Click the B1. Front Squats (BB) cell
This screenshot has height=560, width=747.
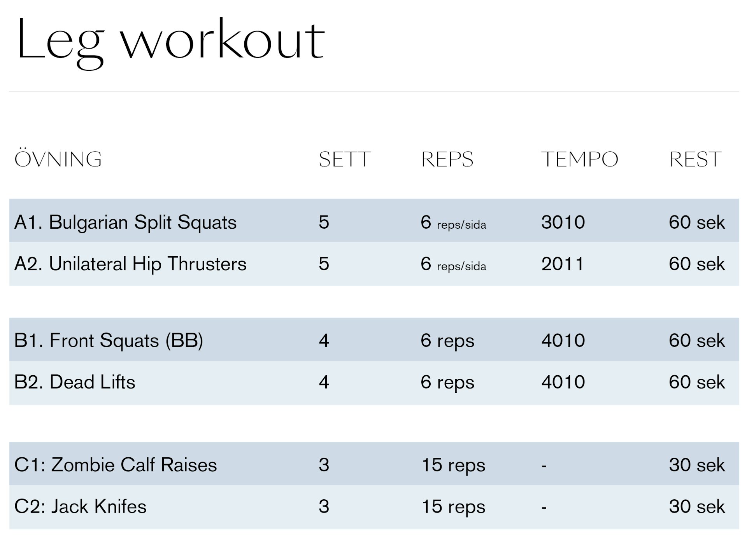[x=109, y=341]
